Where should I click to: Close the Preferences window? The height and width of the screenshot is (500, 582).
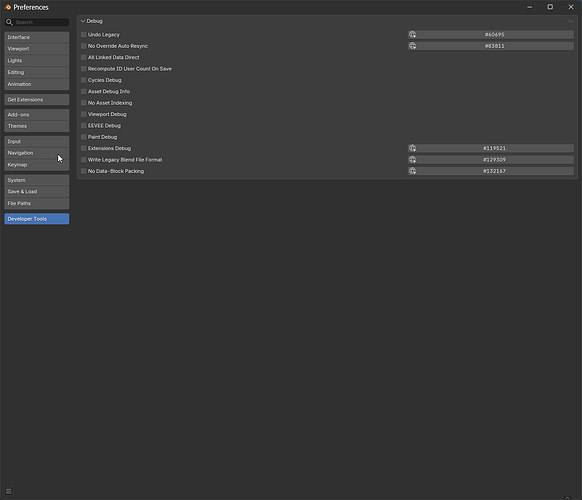pyautogui.click(x=571, y=7)
